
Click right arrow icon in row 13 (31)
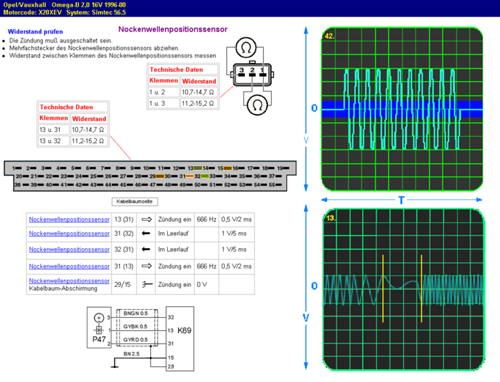147,219
